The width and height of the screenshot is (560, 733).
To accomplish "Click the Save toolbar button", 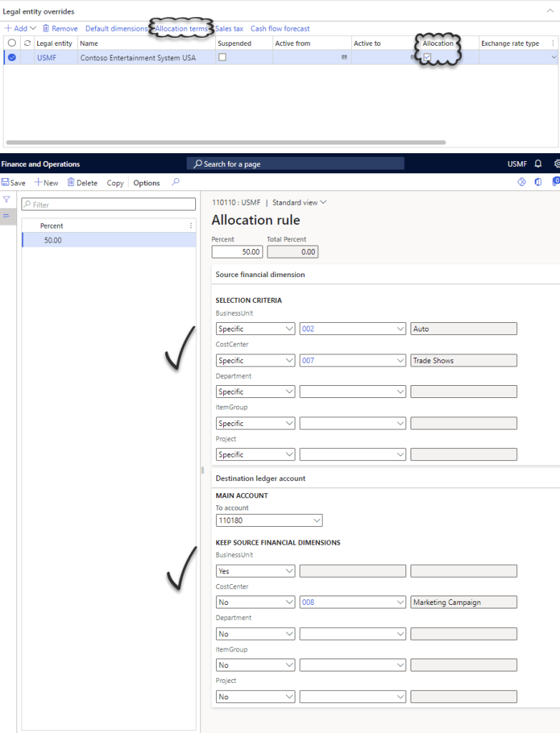I will click(x=14, y=183).
